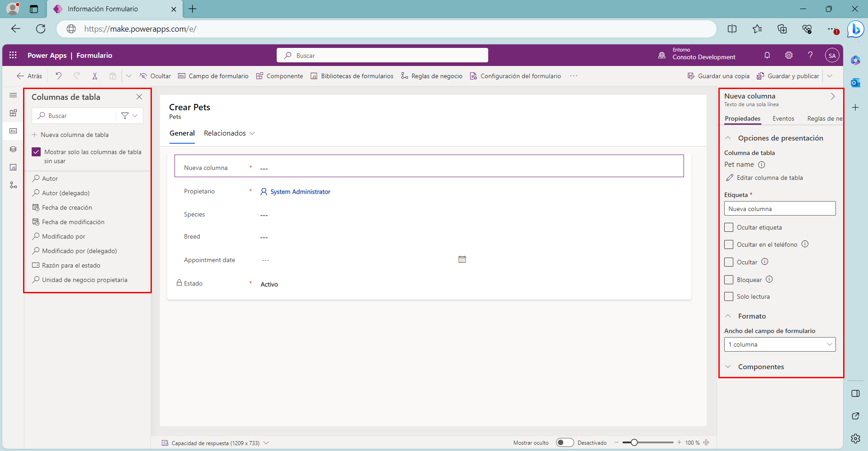Viewport: 868px width, 451px height.
Task: Select the Nueva columna field on form
Action: point(429,166)
